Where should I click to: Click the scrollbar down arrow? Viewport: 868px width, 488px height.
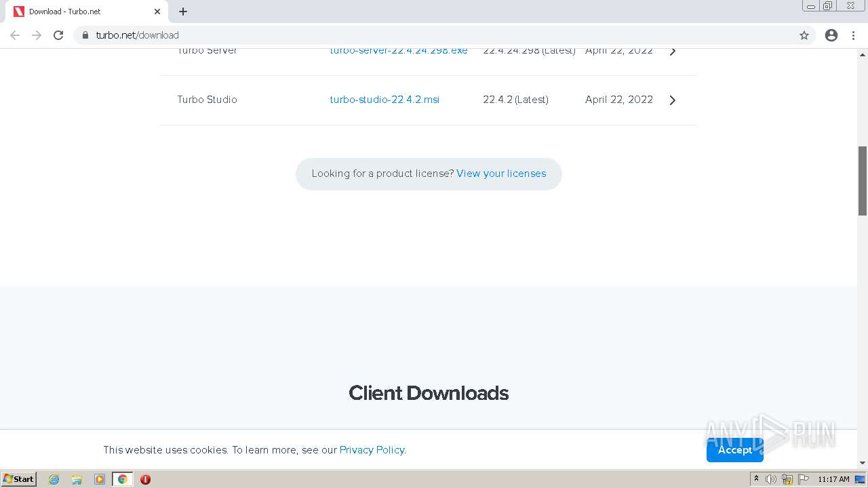click(x=863, y=463)
